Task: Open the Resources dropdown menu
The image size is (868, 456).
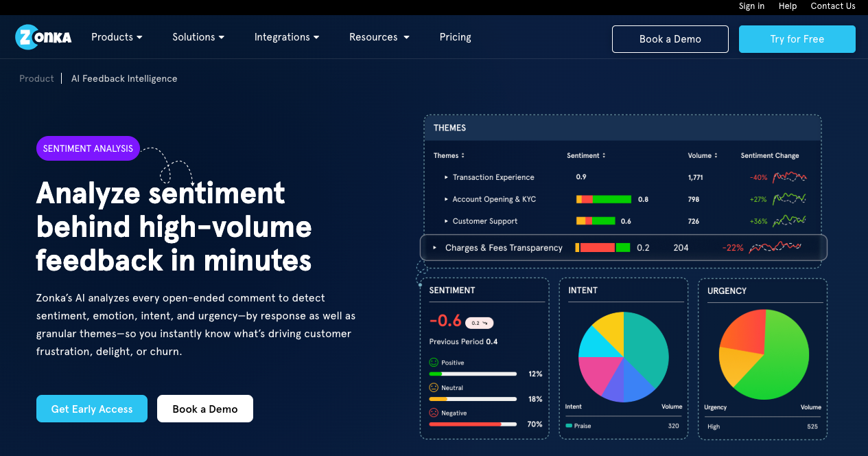Action: pos(379,37)
